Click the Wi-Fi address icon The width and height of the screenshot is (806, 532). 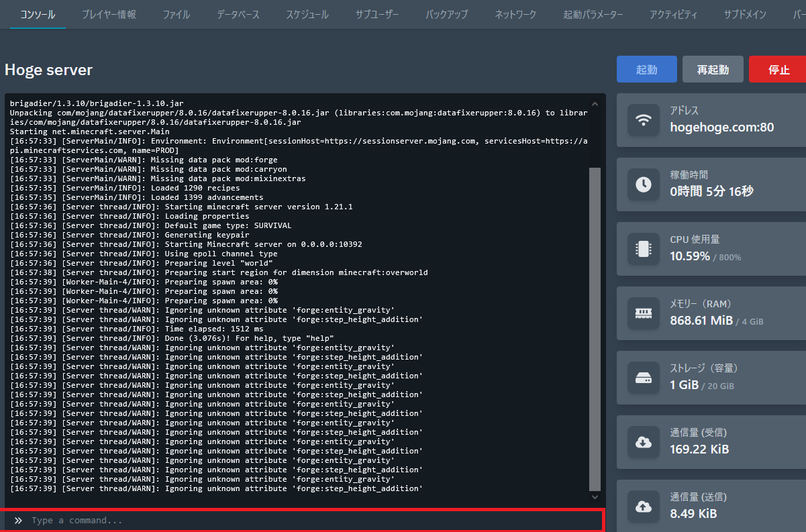[x=644, y=120]
